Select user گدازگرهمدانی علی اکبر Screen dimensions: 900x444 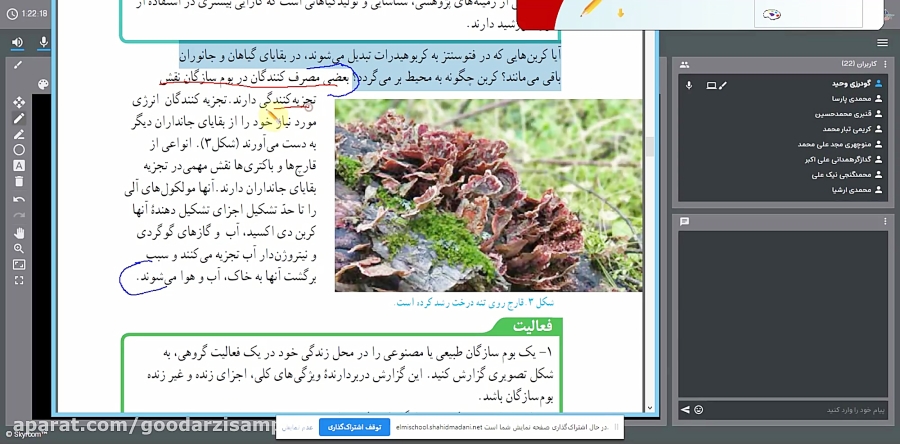click(x=783, y=160)
